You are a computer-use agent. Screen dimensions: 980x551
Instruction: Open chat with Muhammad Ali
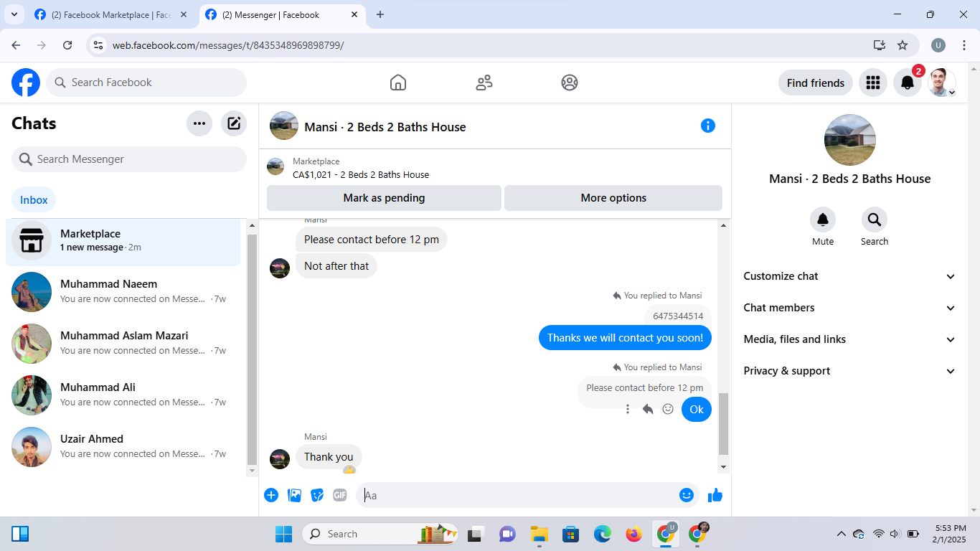(x=123, y=395)
